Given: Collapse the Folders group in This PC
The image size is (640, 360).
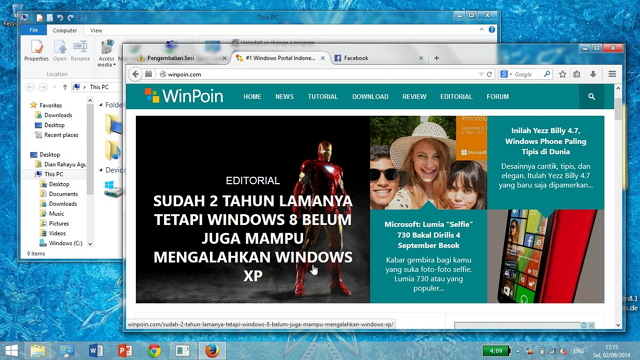Looking at the screenshot, I should [x=101, y=105].
